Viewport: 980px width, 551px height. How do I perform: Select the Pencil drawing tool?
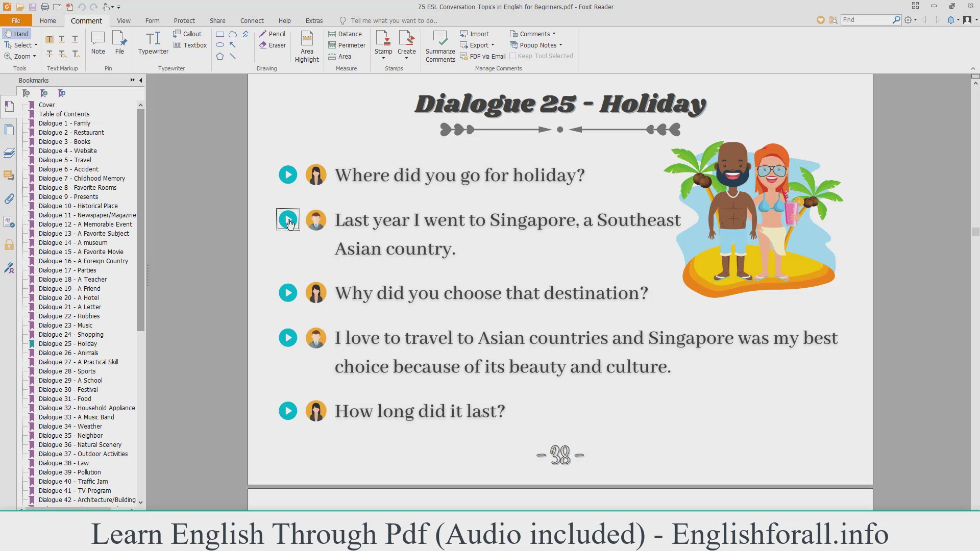coord(272,34)
